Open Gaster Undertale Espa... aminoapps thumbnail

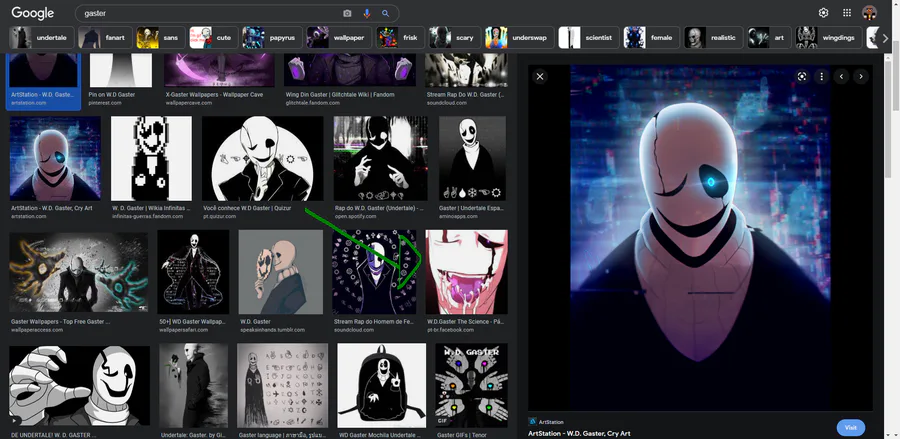pyautogui.click(x=472, y=158)
